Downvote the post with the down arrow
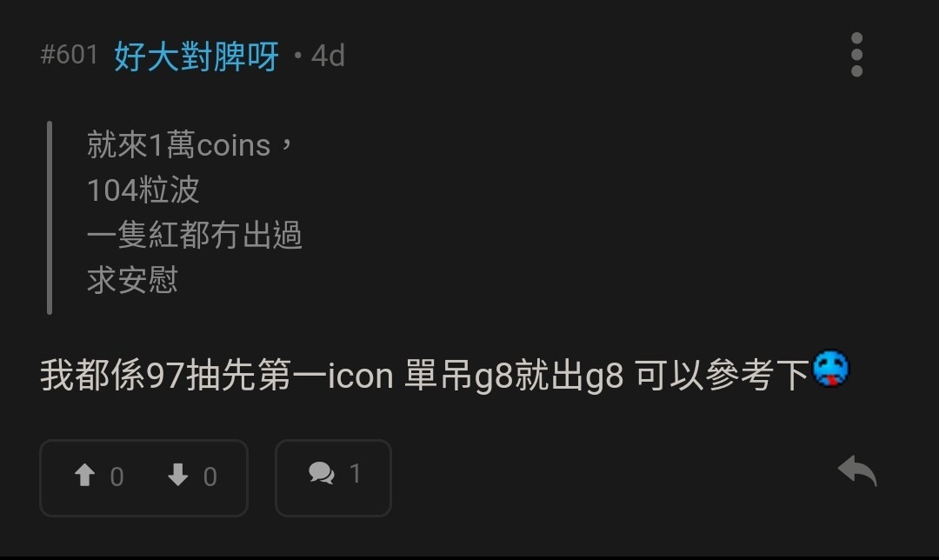This screenshot has height=560, width=939. pos(177,475)
